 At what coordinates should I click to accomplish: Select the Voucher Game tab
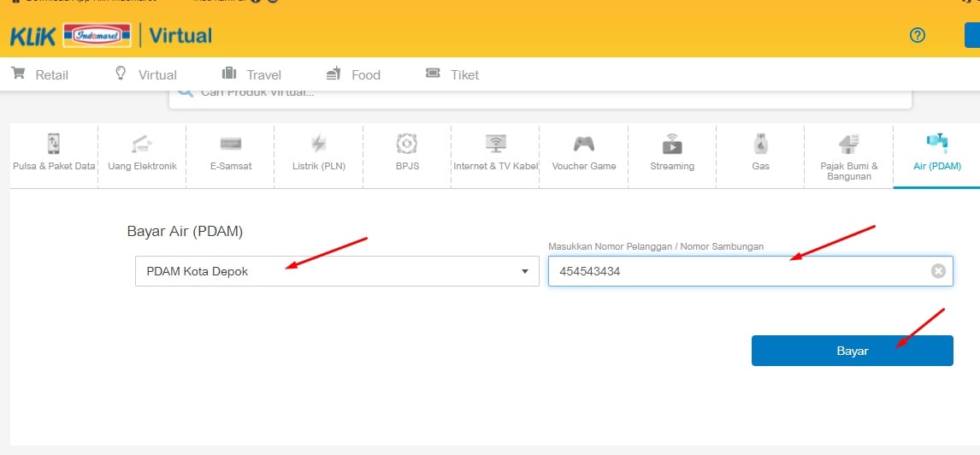click(584, 157)
